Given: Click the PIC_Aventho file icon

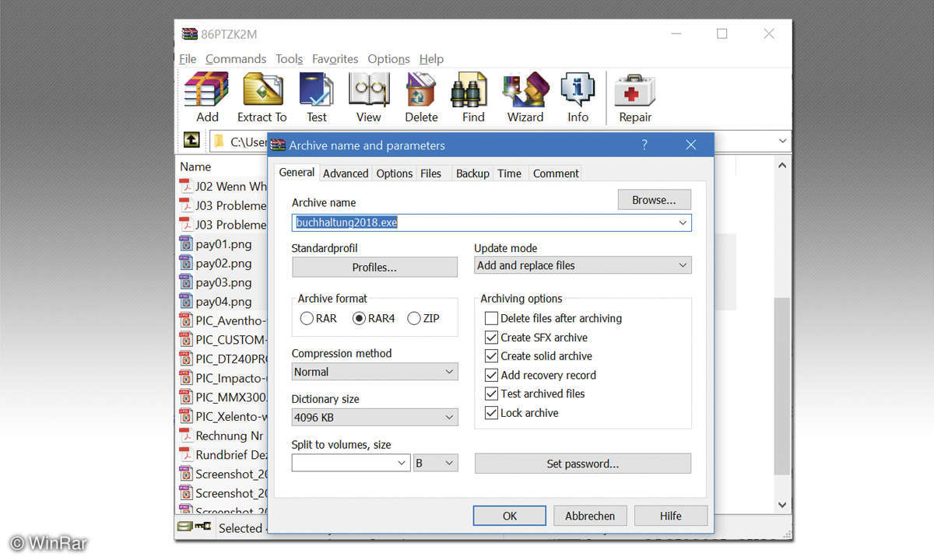Looking at the screenshot, I should coord(186,320).
